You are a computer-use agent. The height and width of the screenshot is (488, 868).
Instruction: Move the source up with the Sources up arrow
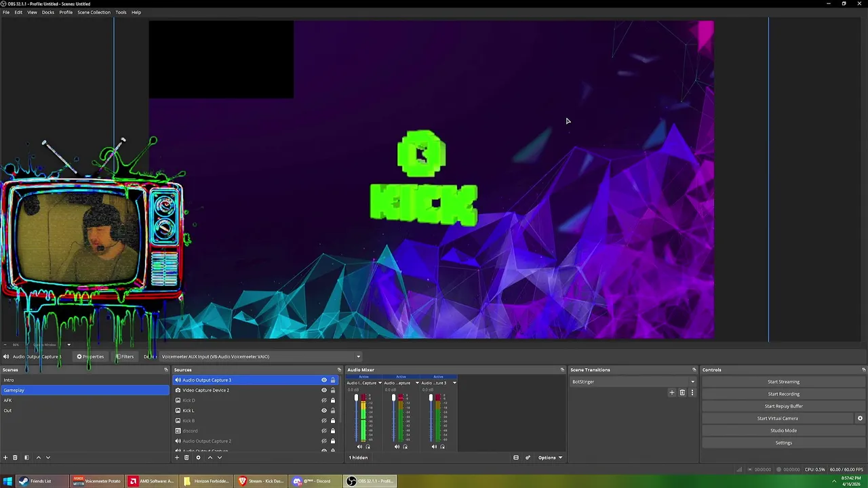pos(210,457)
